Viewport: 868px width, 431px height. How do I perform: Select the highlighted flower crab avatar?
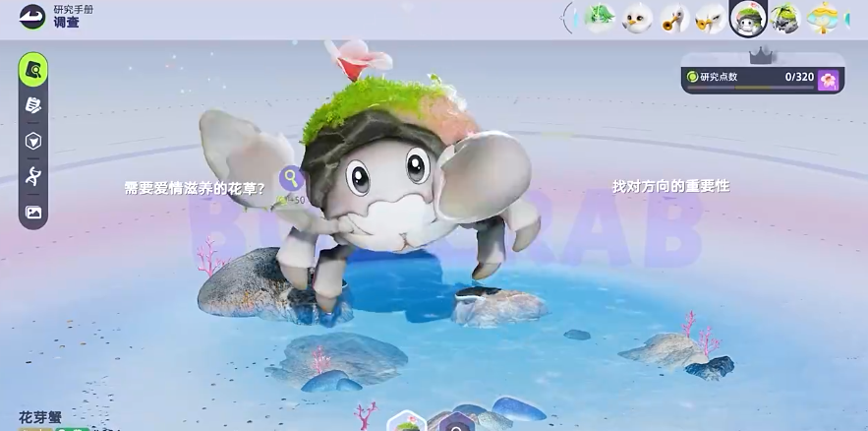pyautogui.click(x=748, y=19)
